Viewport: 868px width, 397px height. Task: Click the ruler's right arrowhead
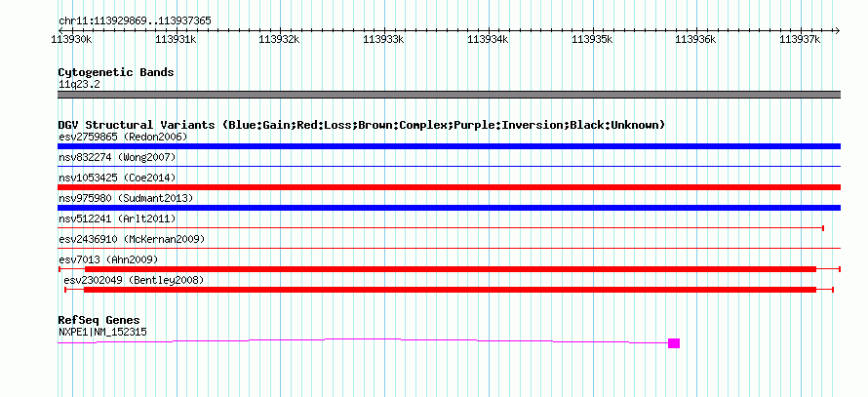(837, 30)
